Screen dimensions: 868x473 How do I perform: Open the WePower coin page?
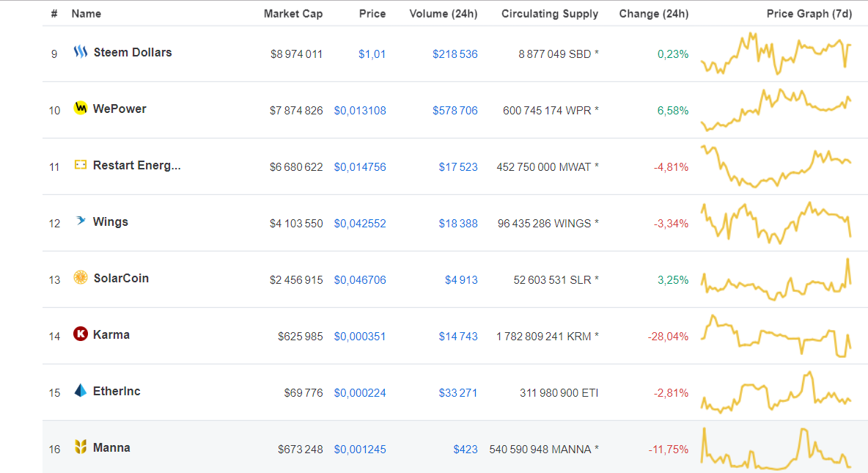pyautogui.click(x=119, y=109)
